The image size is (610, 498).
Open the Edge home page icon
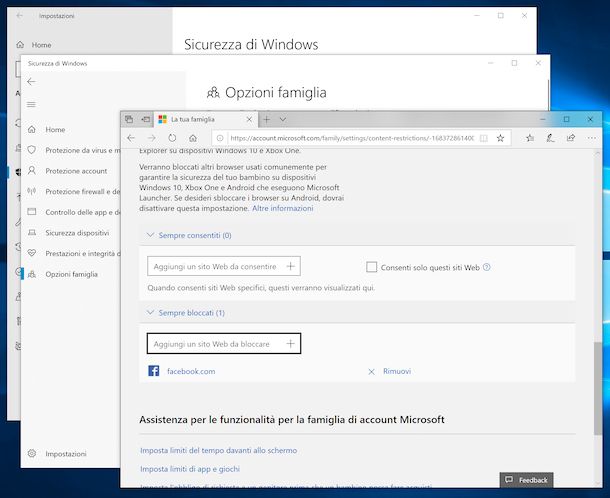coord(193,138)
